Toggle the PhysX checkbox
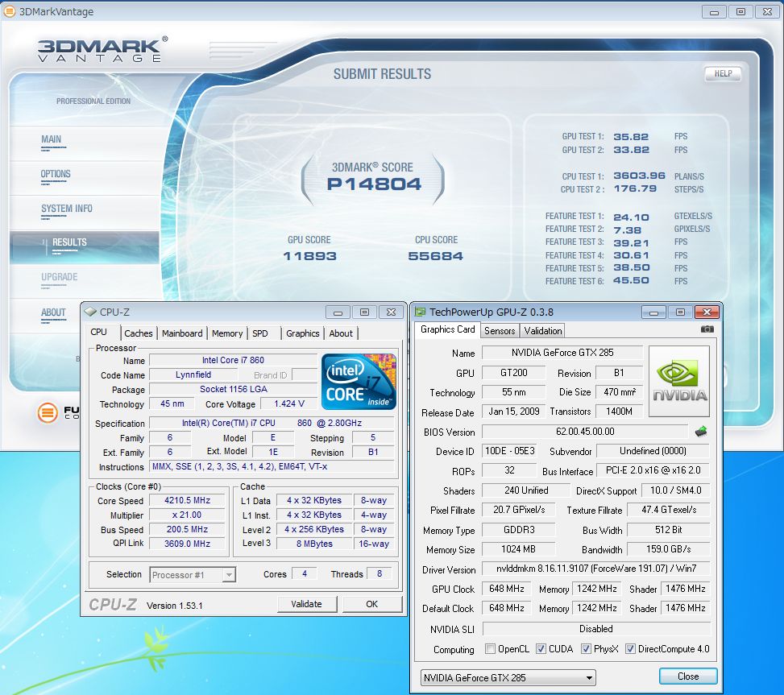The height and width of the screenshot is (695, 784). 587,649
